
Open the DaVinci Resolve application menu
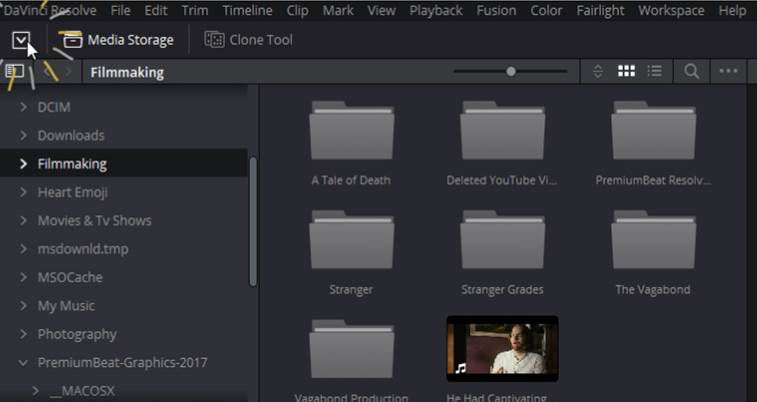point(49,10)
